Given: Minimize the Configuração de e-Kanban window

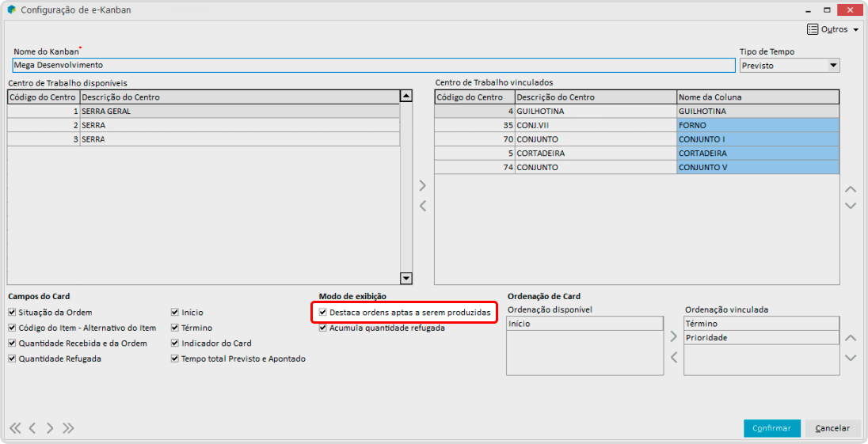Looking at the screenshot, I should click(810, 9).
